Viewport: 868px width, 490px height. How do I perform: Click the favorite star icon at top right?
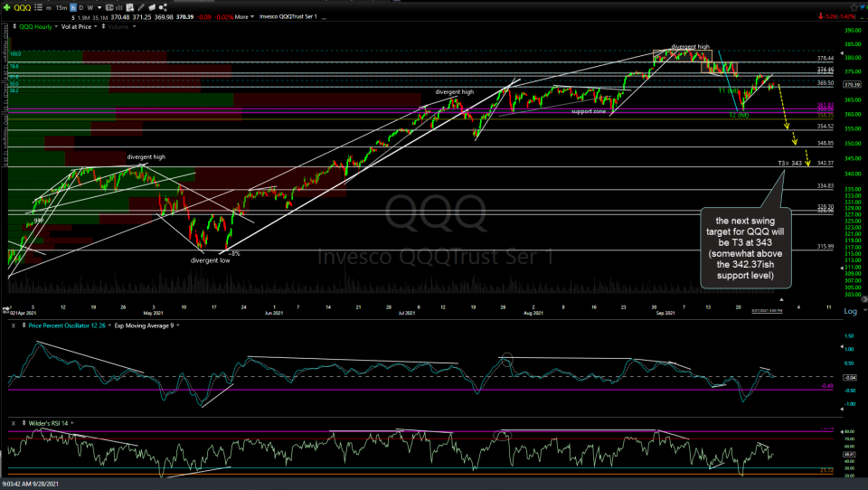854,7
